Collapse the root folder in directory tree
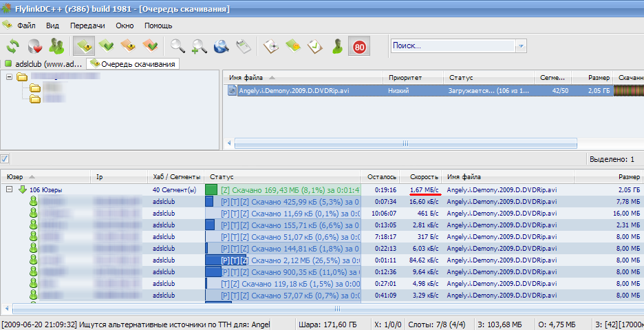This screenshot has width=644, height=330. [x=9, y=77]
